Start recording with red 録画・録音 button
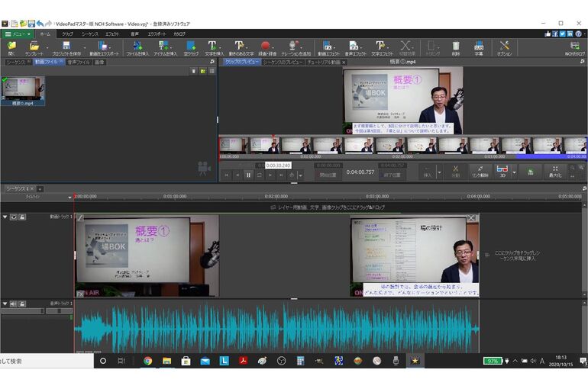This screenshot has width=588, height=389. click(x=267, y=48)
